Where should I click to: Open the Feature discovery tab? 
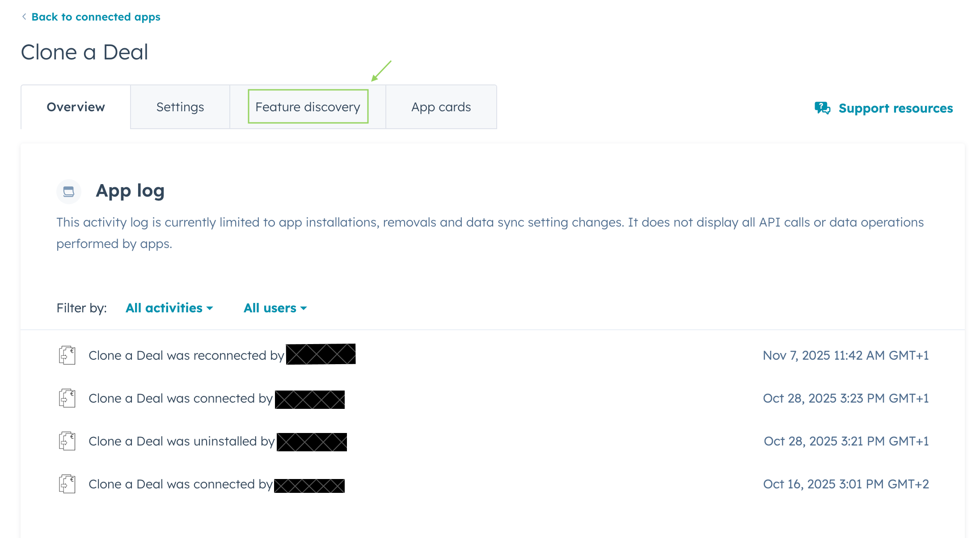[x=308, y=107]
